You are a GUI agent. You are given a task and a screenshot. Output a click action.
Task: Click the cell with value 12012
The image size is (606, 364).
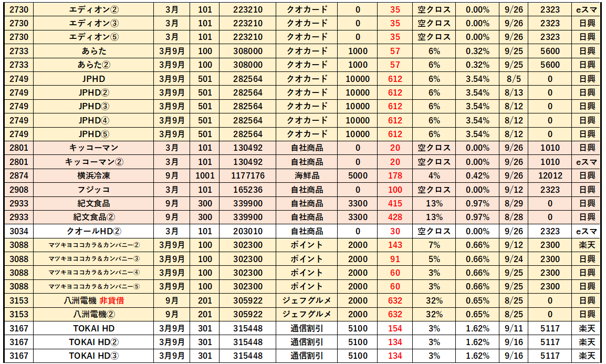coord(550,175)
